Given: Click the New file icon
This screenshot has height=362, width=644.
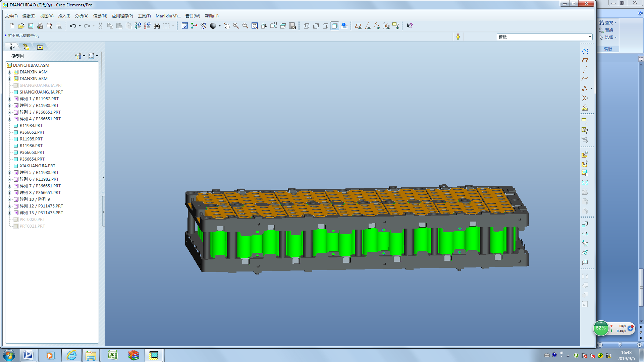Looking at the screenshot, I should tap(12, 26).
